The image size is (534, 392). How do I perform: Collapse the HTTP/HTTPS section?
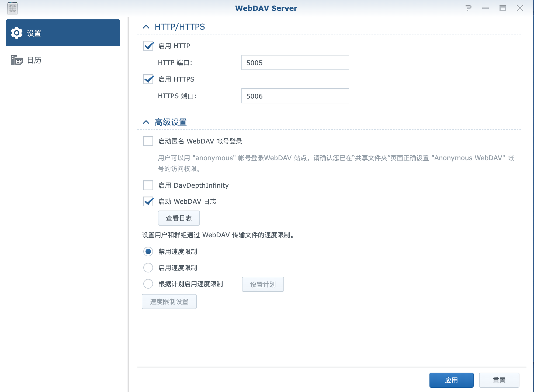[x=146, y=27]
